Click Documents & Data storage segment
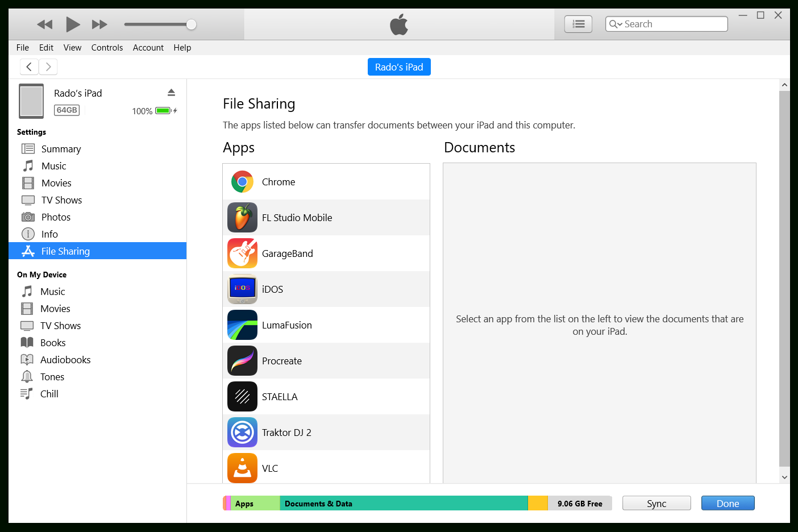 click(404, 504)
